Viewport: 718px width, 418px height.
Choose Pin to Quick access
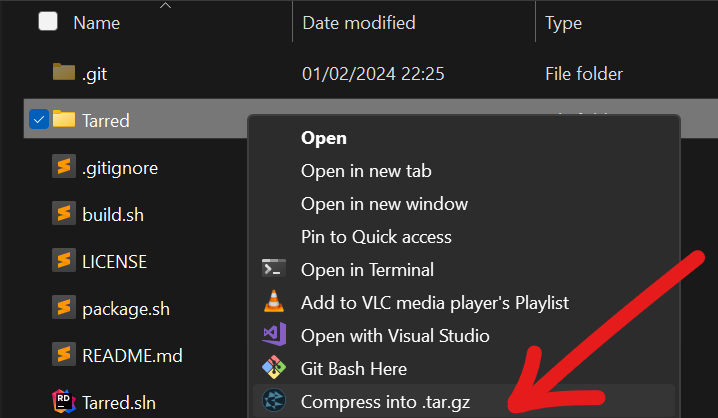click(x=376, y=237)
